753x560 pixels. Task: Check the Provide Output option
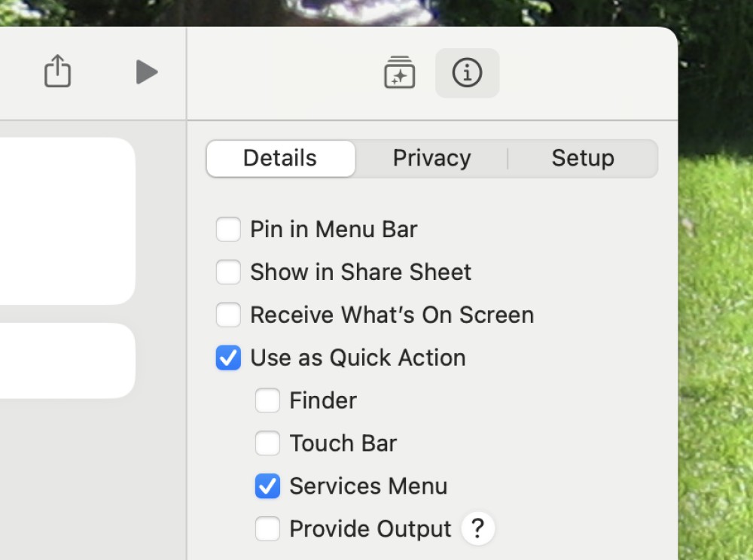(x=267, y=529)
